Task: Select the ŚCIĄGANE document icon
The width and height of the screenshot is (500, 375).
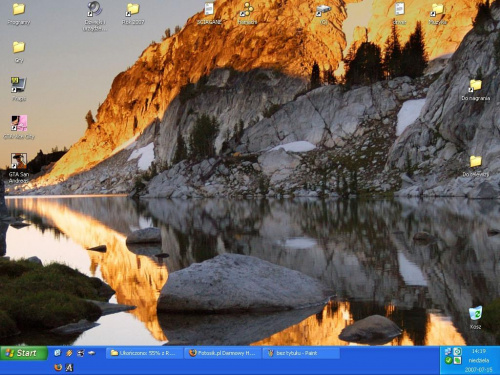Action: (x=209, y=14)
